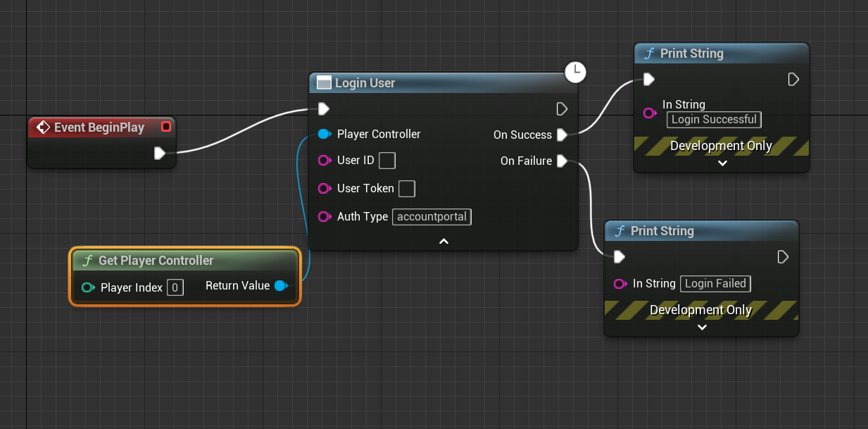Click the latent clock icon on Login User
This screenshot has height=429, width=868.
576,70
